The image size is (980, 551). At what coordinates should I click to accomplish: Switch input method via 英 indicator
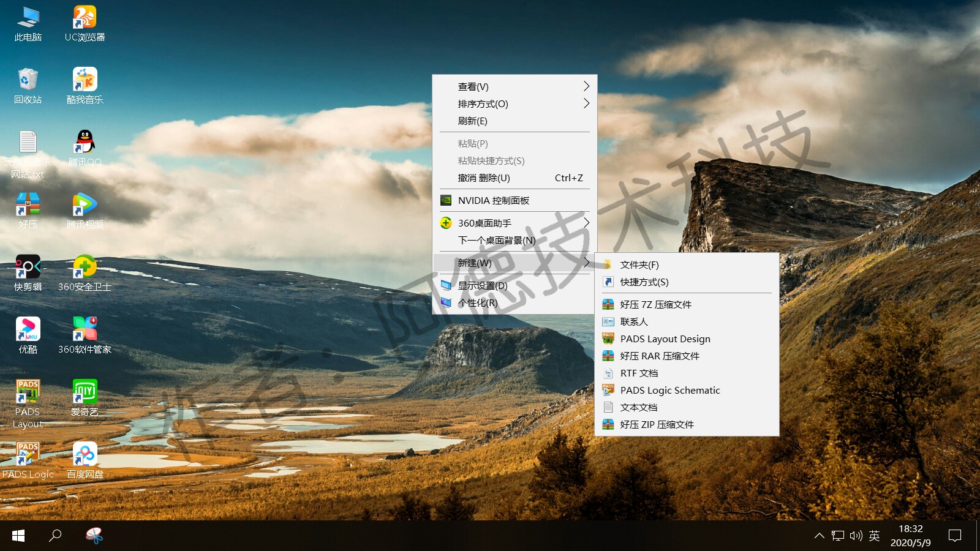[874, 536]
